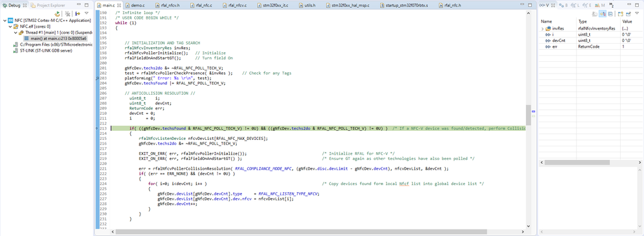Collapse the NFC STM32 Cortex-M application node
The image size is (644, 236).
tap(5, 21)
